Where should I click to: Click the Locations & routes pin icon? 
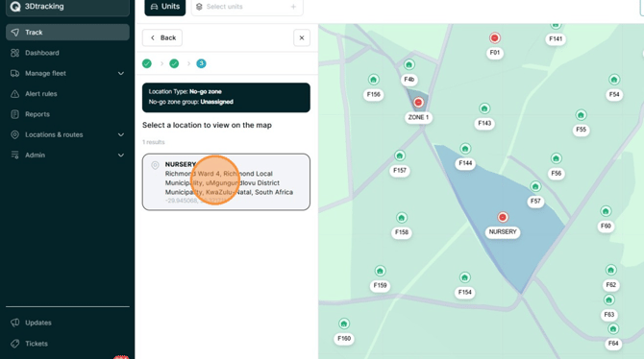pyautogui.click(x=14, y=134)
